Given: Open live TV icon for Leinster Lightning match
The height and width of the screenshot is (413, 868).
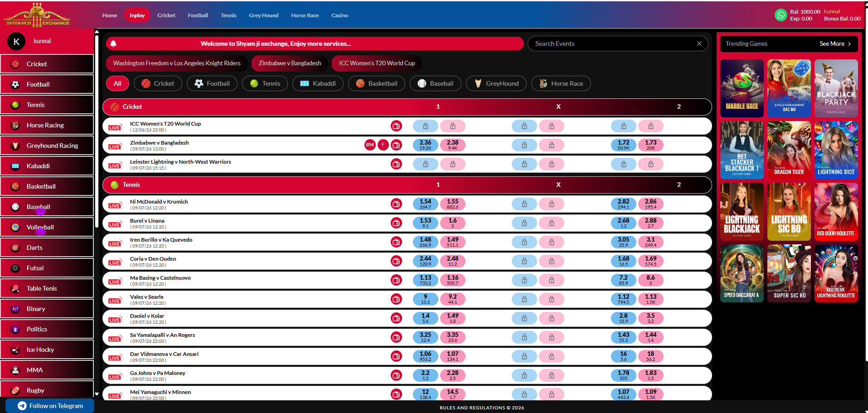Looking at the screenshot, I should click(396, 164).
